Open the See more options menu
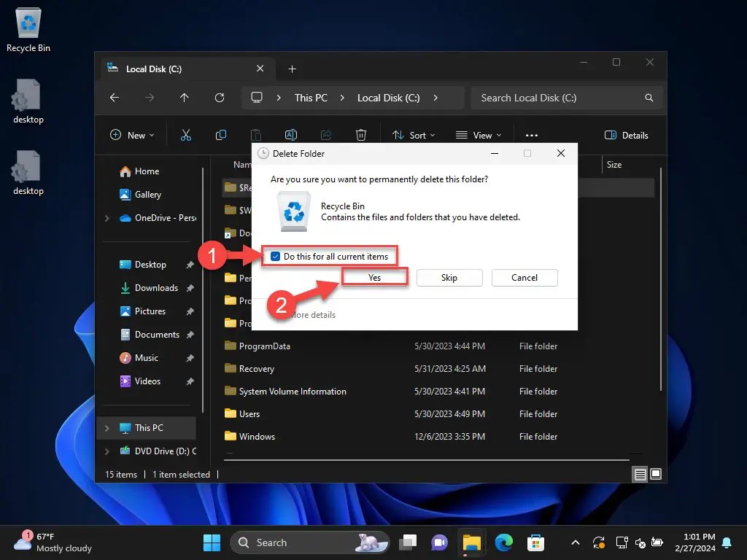 pyautogui.click(x=532, y=135)
